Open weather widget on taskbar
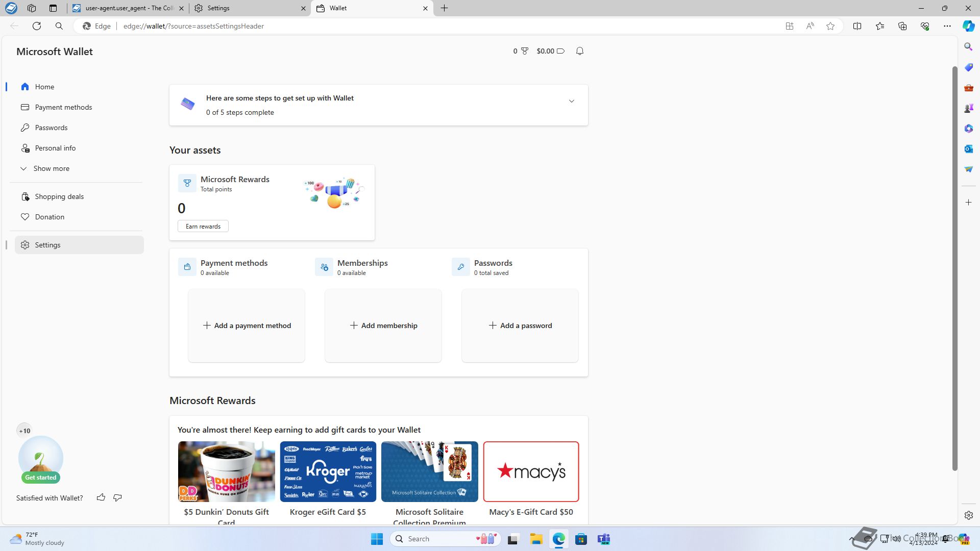The height and width of the screenshot is (551, 980). tap(37, 539)
